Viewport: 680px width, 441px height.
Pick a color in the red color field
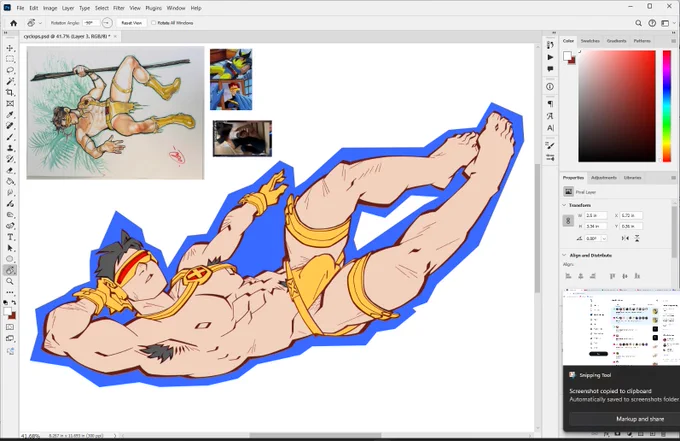(617, 106)
